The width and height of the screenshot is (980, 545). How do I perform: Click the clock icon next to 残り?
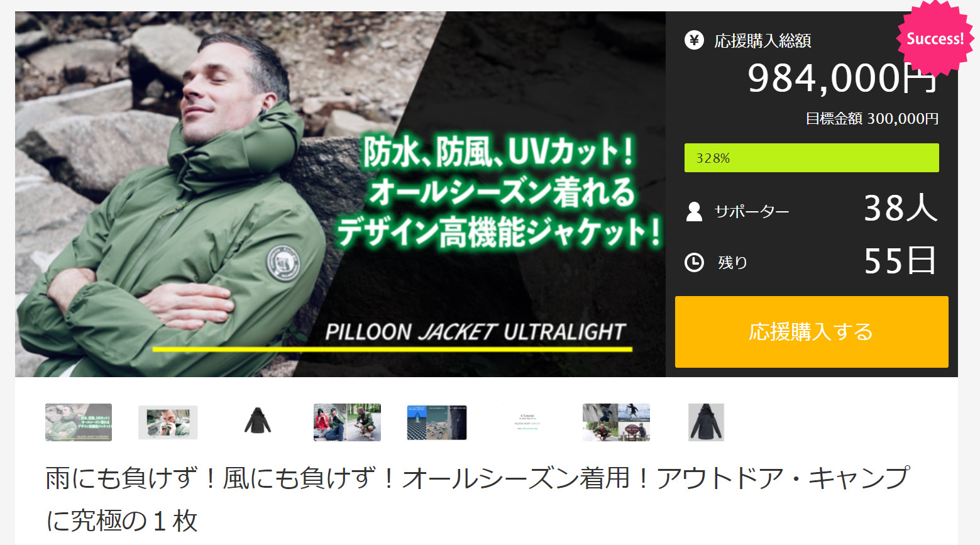pyautogui.click(x=694, y=262)
